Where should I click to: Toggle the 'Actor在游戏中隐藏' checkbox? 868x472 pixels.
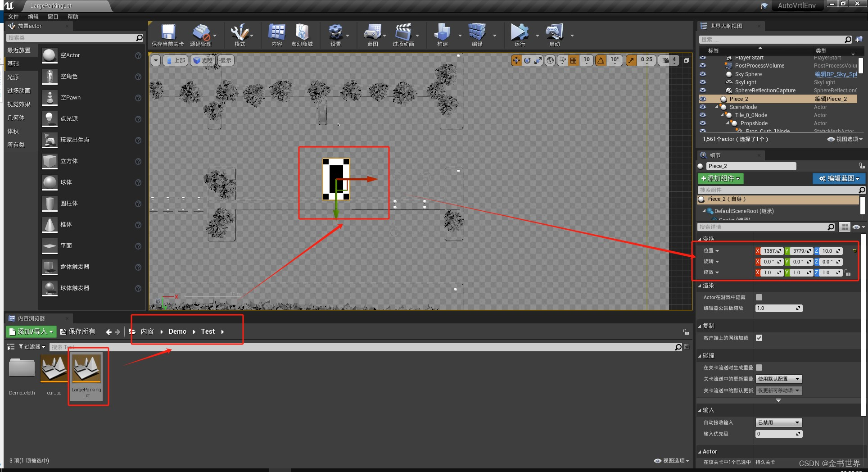coord(759,297)
